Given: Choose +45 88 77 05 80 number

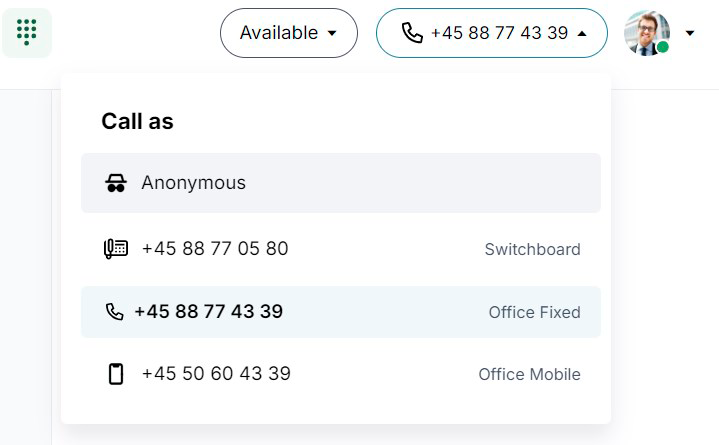Looking at the screenshot, I should (341, 249).
